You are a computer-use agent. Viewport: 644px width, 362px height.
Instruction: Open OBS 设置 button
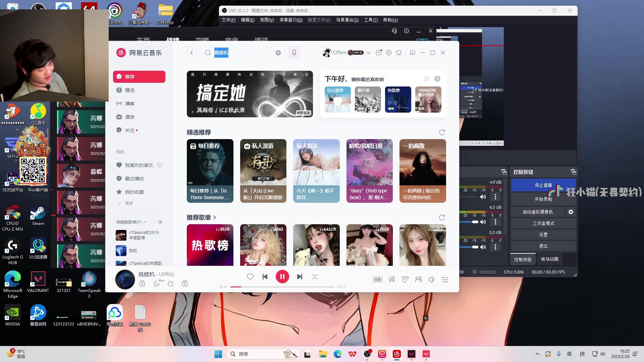point(543,235)
